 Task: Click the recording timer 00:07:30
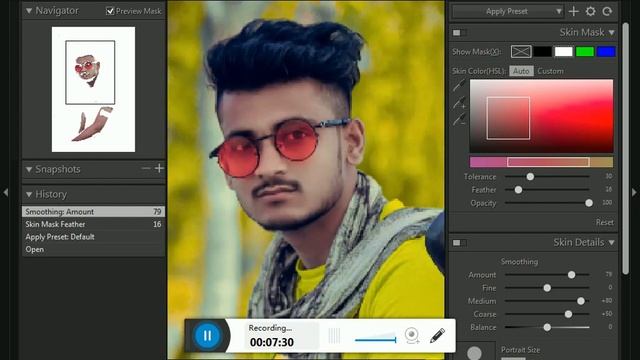click(x=271, y=342)
